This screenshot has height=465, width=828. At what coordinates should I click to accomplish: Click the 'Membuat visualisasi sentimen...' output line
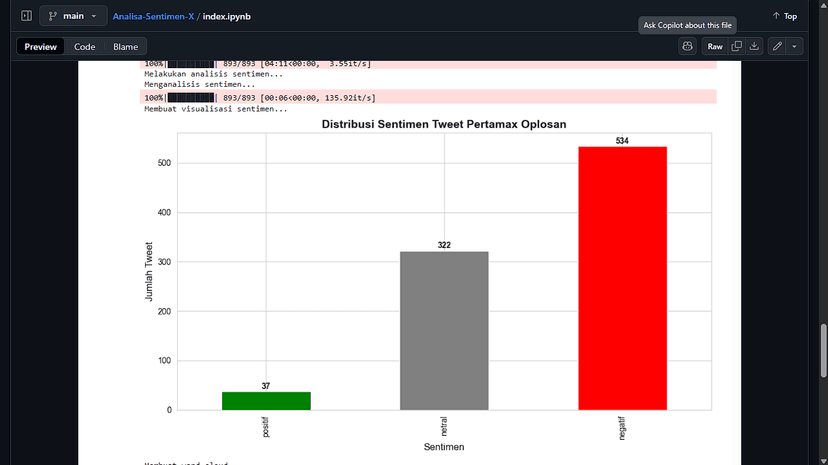pyautogui.click(x=216, y=109)
